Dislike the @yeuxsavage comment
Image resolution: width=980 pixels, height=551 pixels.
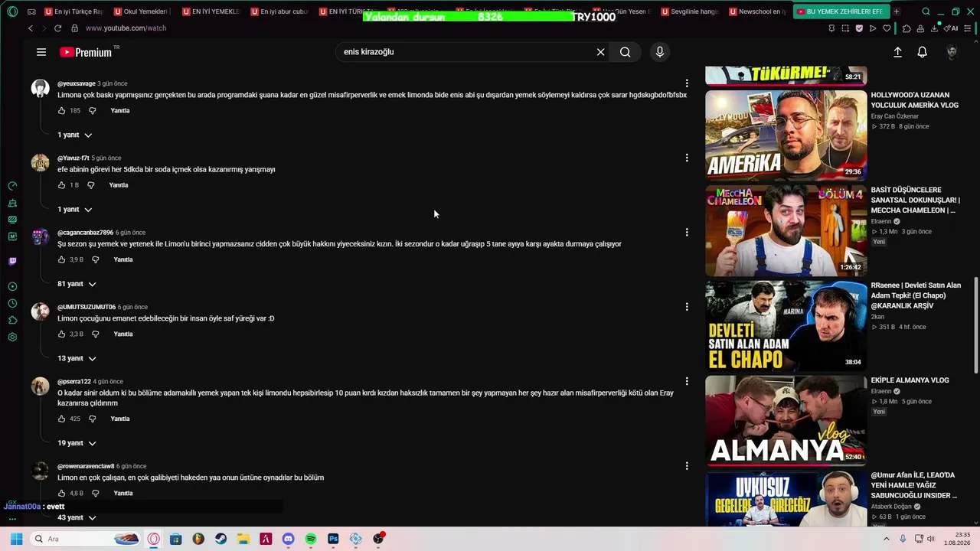93,111
